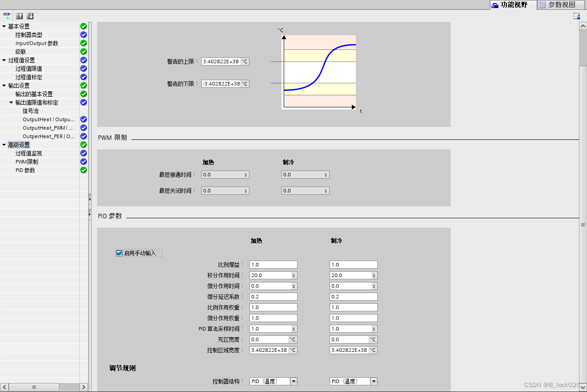Switch to the 功能视野 tab
The image size is (587, 392).
[x=513, y=4]
